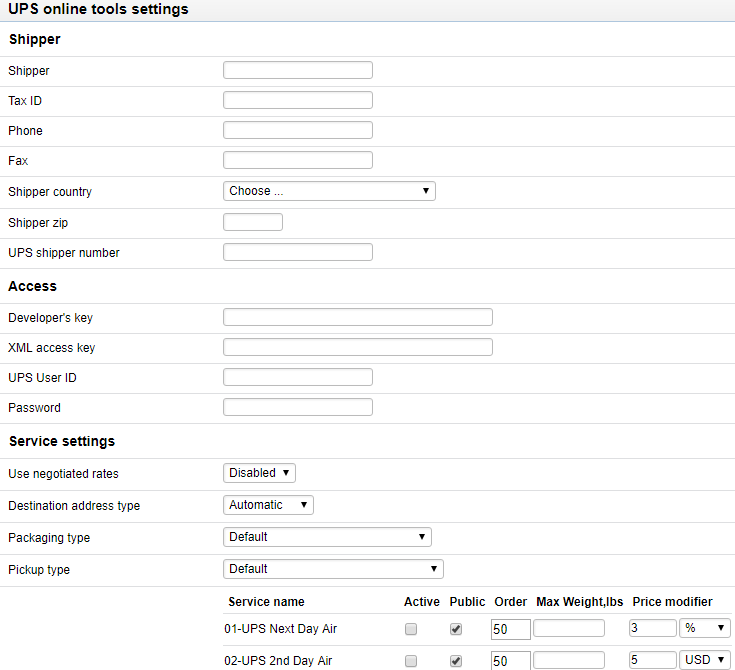Enable Active checkbox for UPS Next Day Air
The width and height of the screenshot is (735, 670).
pyautogui.click(x=411, y=629)
